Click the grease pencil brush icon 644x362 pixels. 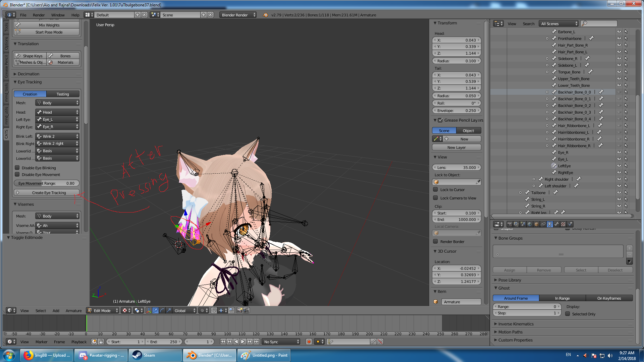click(x=437, y=139)
